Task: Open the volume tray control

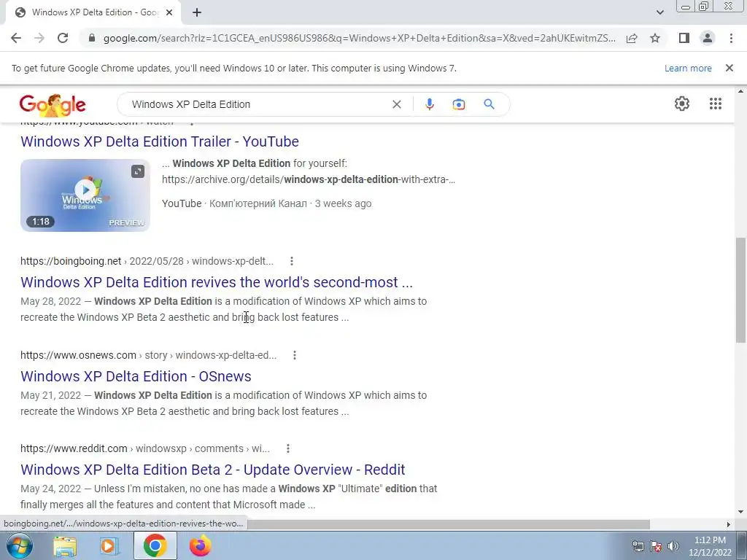Action: (673, 546)
